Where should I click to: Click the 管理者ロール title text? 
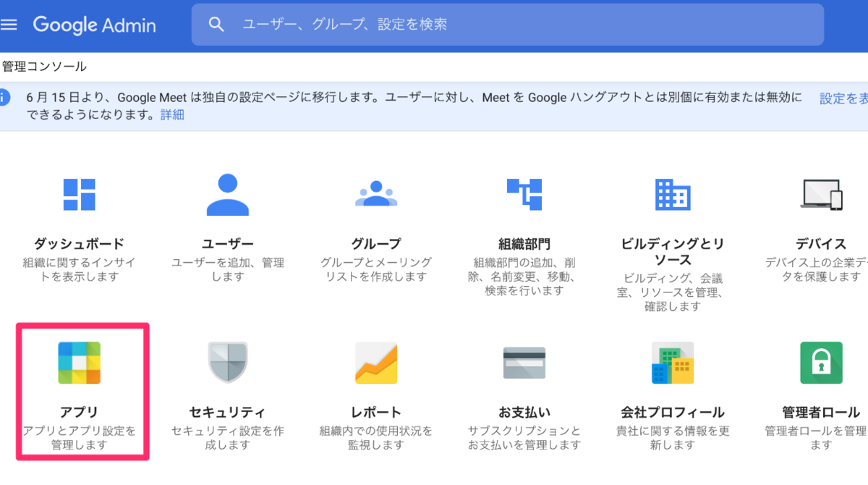(822, 412)
